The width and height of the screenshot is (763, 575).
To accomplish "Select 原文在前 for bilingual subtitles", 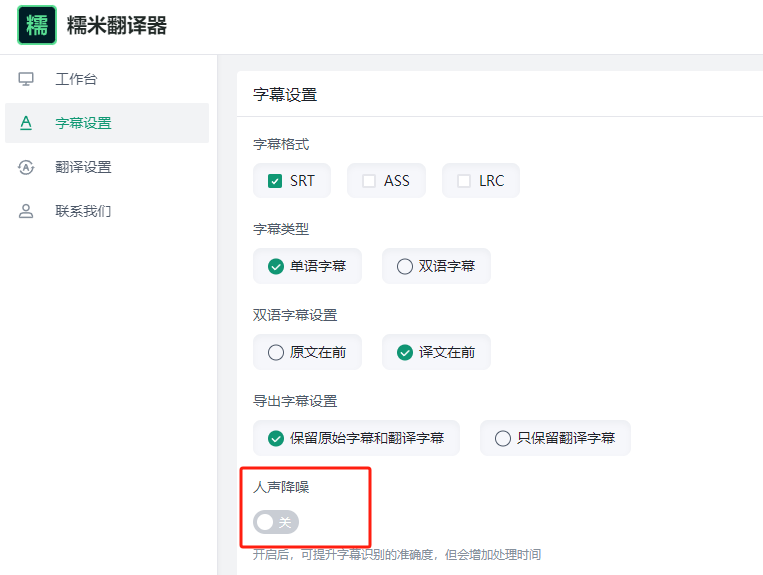I will [x=276, y=352].
